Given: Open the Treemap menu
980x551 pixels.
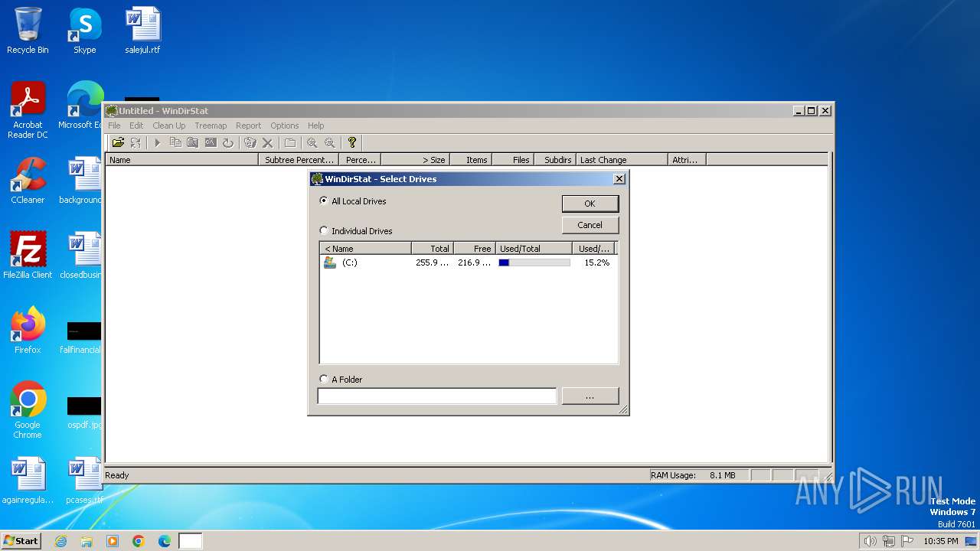Looking at the screenshot, I should point(211,126).
